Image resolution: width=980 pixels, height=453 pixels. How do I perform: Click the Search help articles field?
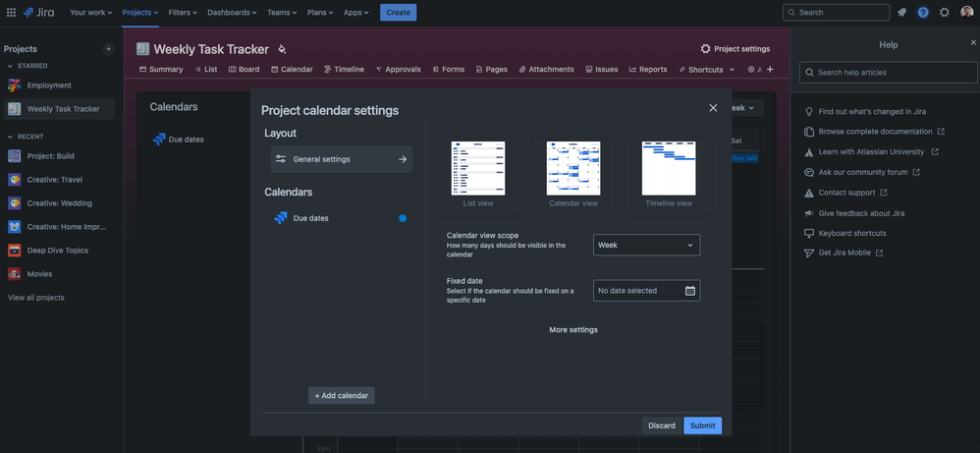click(x=888, y=73)
